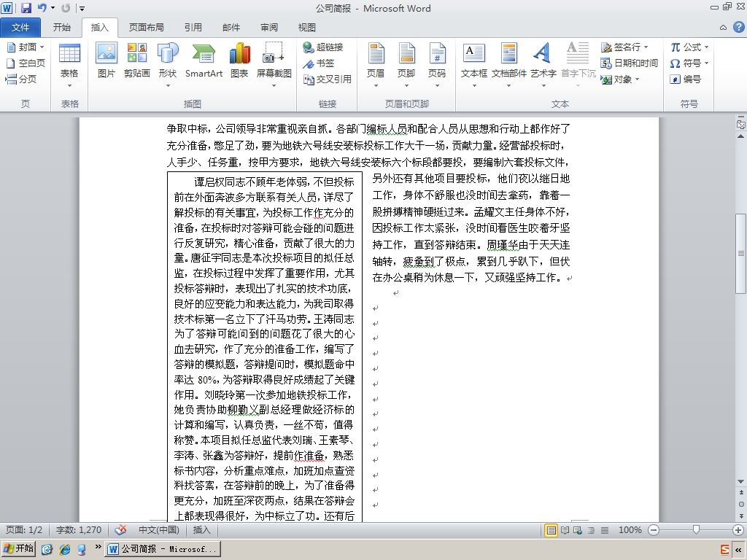Screen dimensions: 747x560
Task: Zoom out with the minus button
Action: (654, 530)
